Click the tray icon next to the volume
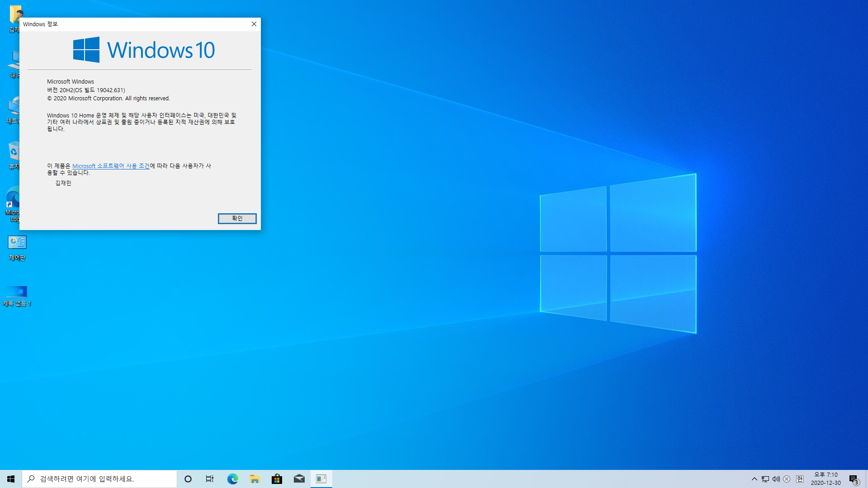Image resolution: width=868 pixels, height=488 pixels. [x=787, y=479]
